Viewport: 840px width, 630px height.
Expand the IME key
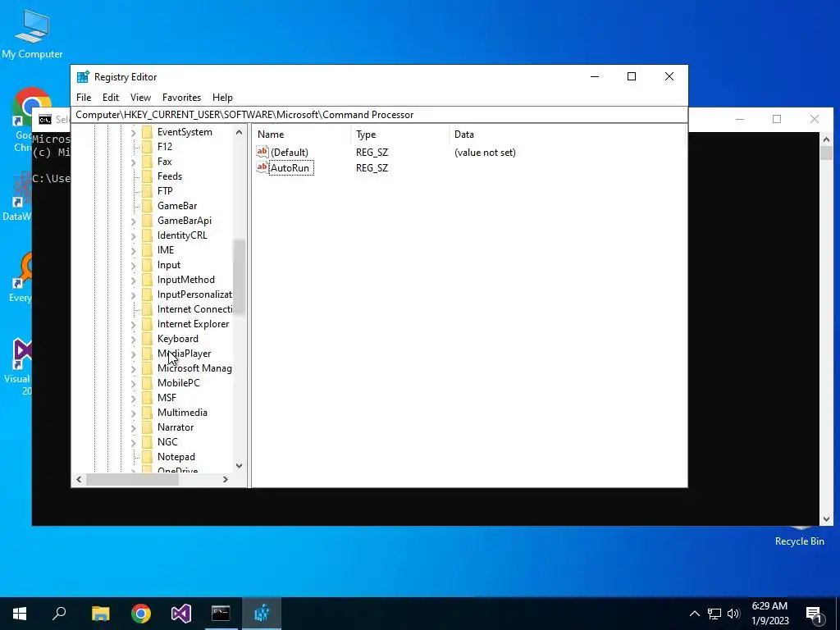click(x=134, y=250)
